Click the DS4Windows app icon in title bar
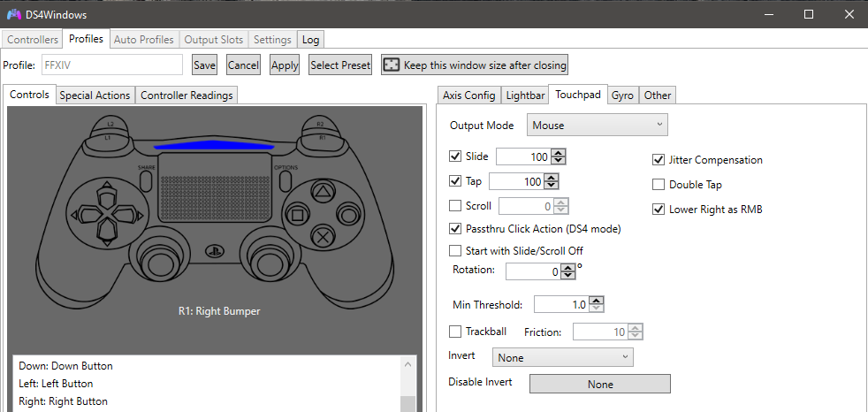 click(x=14, y=14)
